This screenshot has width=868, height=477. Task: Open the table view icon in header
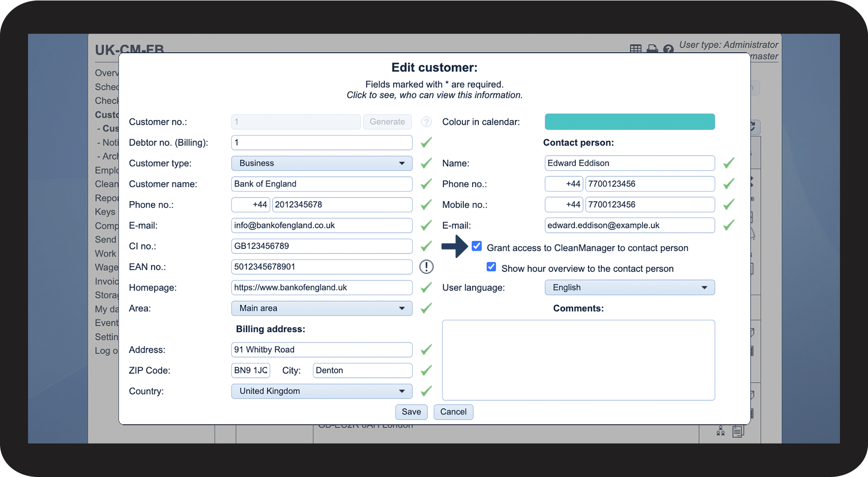(x=635, y=49)
